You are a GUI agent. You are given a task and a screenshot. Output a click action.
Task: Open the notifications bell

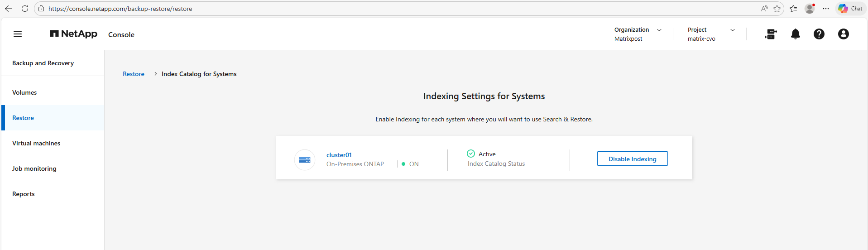tap(795, 34)
